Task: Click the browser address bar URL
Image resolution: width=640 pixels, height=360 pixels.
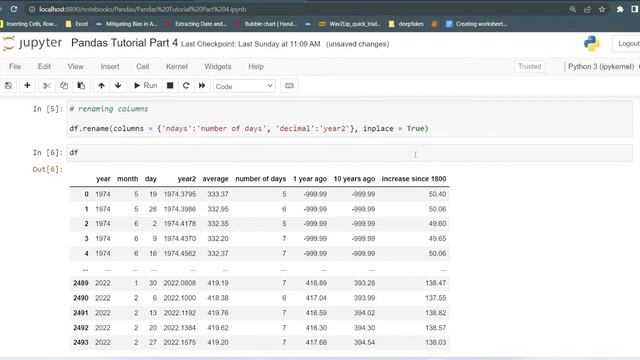Action: (142, 9)
